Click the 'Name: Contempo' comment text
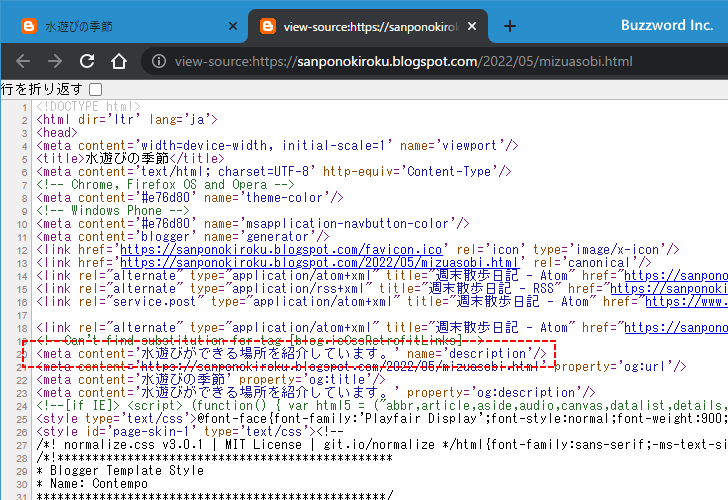This screenshot has width=728, height=500. coord(99,484)
